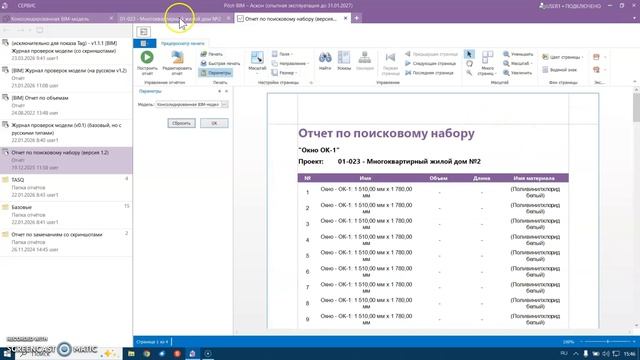Show hidden system tray icons
This screenshot has width=640, height=360.
[x=576, y=353]
